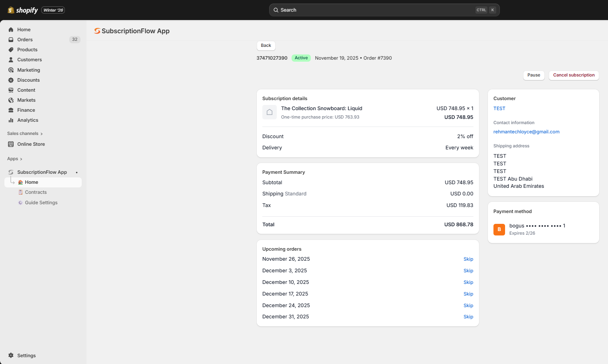Open Finance in the sidebar
The image size is (608, 364).
point(43,110)
